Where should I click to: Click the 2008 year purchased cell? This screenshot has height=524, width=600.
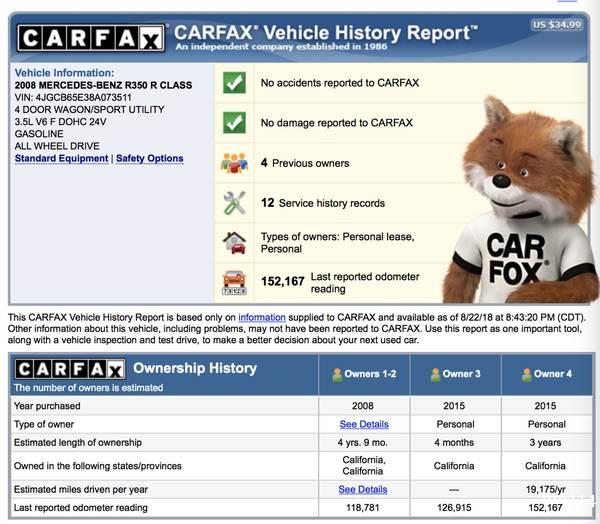click(x=363, y=406)
